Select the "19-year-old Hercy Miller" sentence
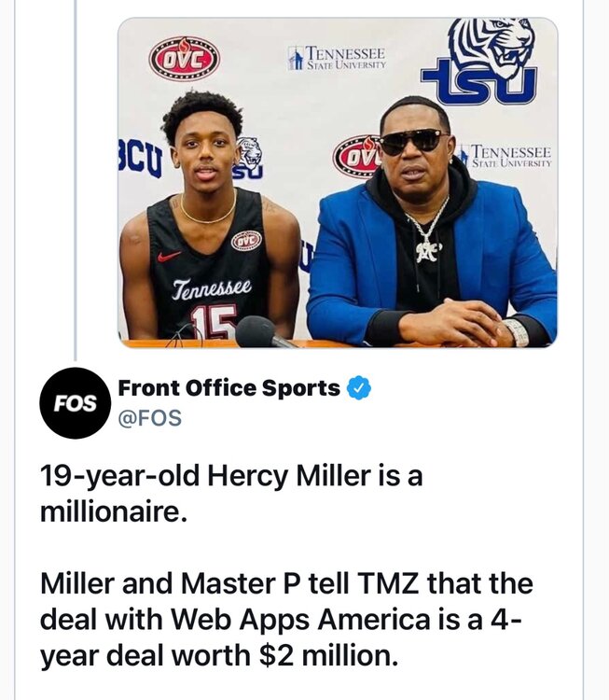 click(231, 494)
